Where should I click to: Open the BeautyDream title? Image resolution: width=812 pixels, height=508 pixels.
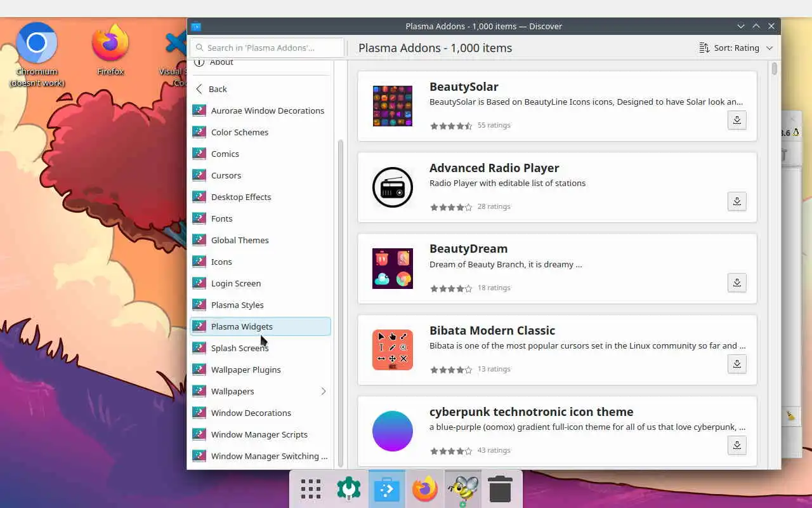[468, 249]
